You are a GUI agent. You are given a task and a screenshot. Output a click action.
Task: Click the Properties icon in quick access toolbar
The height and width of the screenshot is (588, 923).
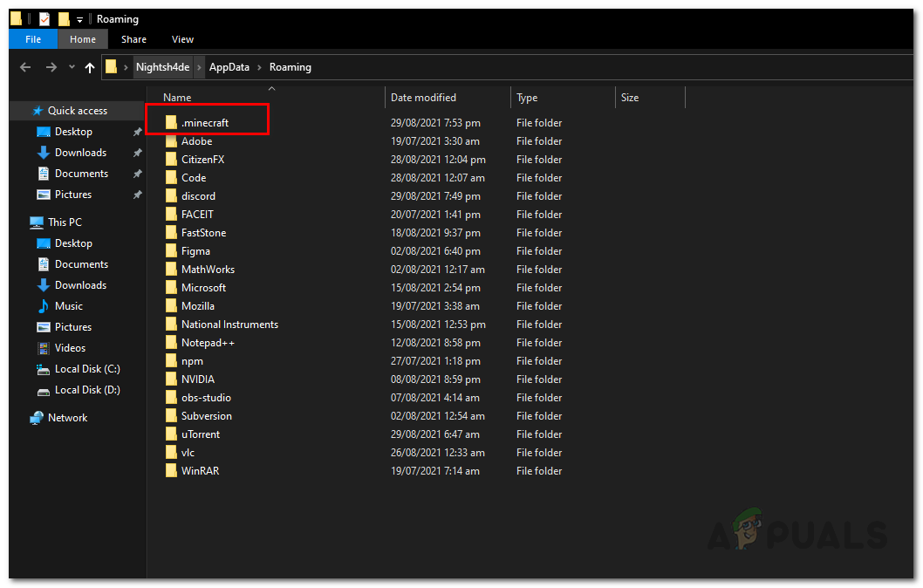pyautogui.click(x=44, y=19)
